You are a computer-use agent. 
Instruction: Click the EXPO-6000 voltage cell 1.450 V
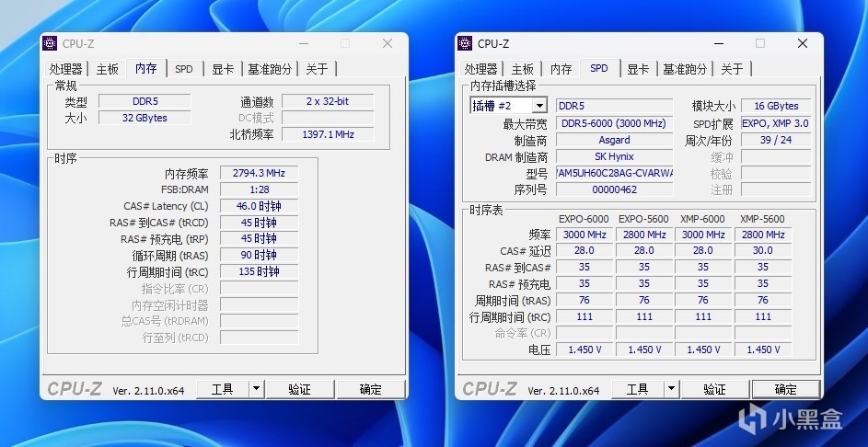pyautogui.click(x=584, y=350)
